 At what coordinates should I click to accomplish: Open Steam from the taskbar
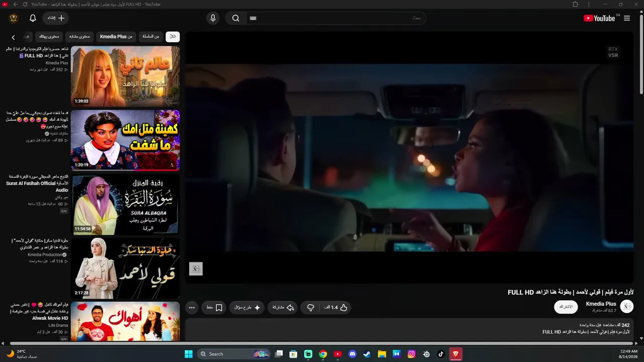367,354
